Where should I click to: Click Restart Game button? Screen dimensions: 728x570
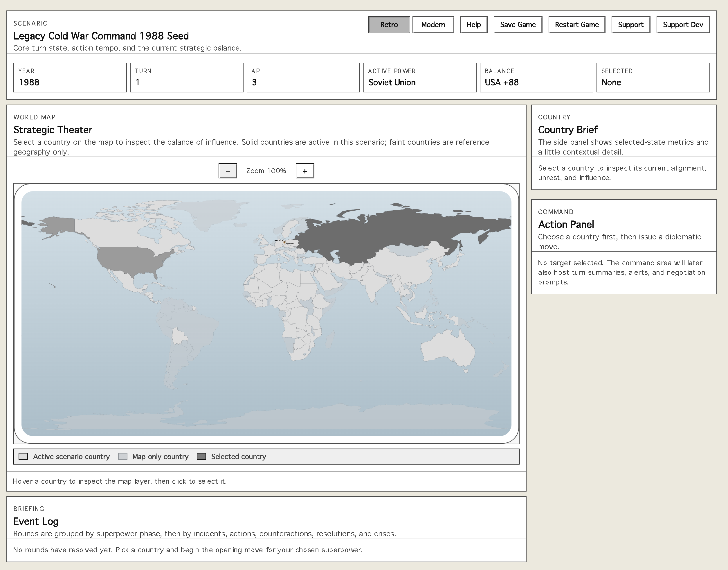point(576,25)
